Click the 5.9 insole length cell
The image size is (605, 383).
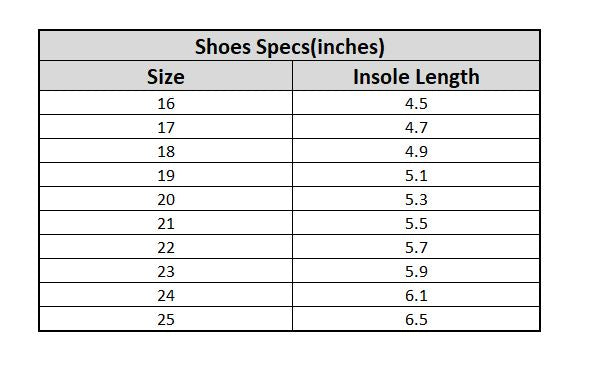[x=416, y=271]
